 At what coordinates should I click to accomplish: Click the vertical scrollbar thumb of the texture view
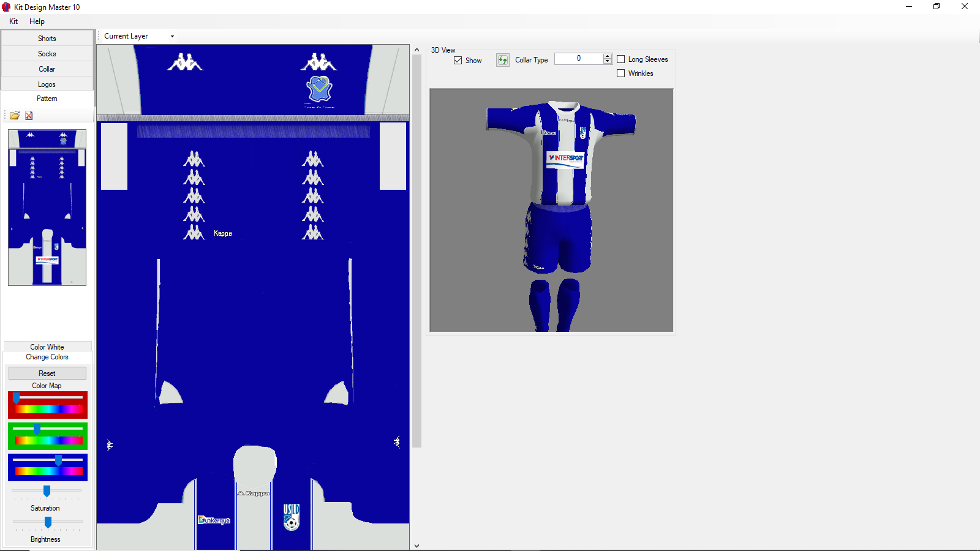click(417, 251)
